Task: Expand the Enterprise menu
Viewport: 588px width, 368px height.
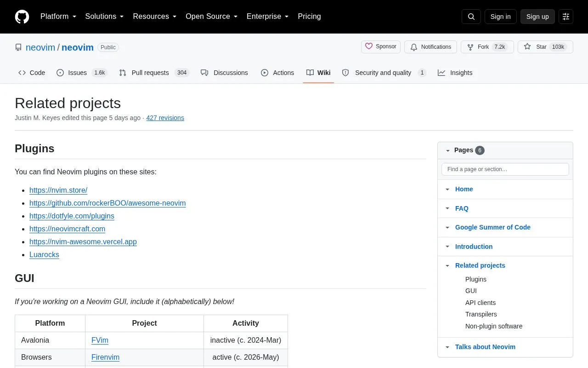Action: tap(267, 17)
